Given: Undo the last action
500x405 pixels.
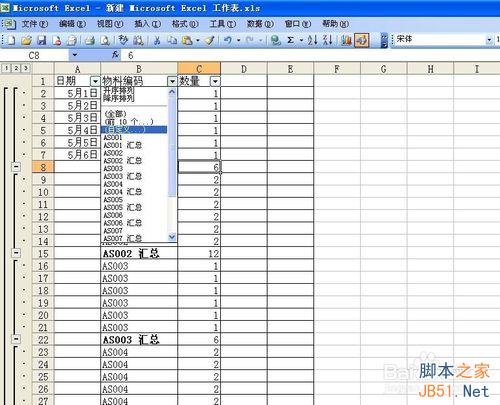Looking at the screenshot, I should coord(228,40).
